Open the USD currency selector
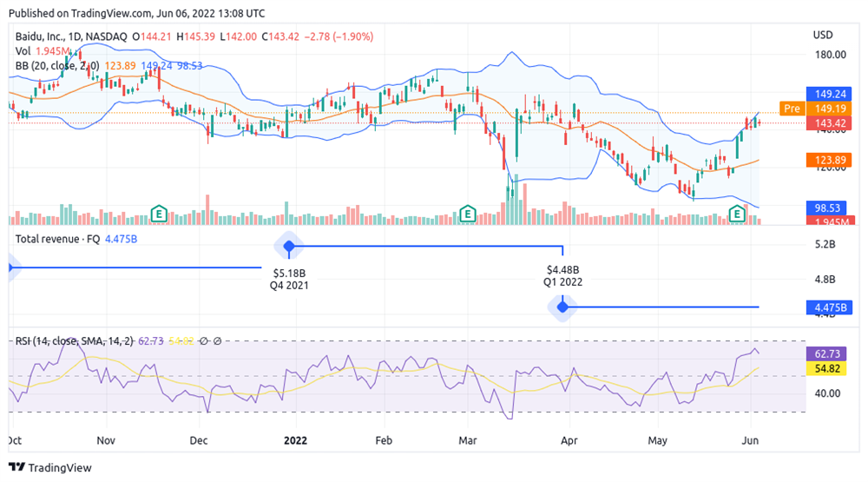Screen dimensions: 868x482 pos(823,35)
